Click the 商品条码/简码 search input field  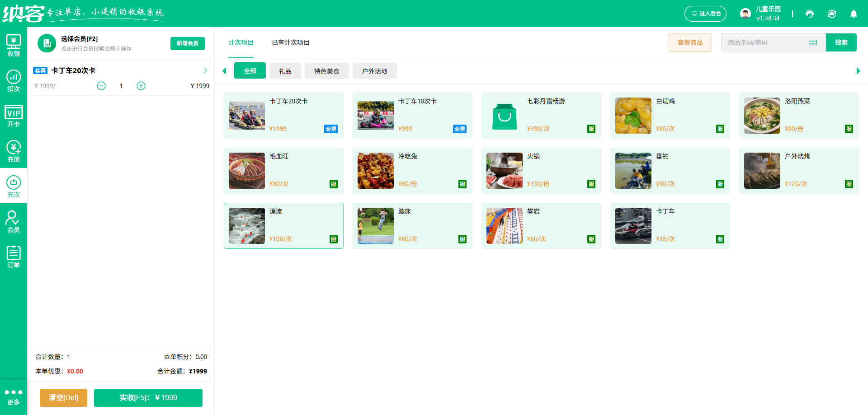point(764,42)
